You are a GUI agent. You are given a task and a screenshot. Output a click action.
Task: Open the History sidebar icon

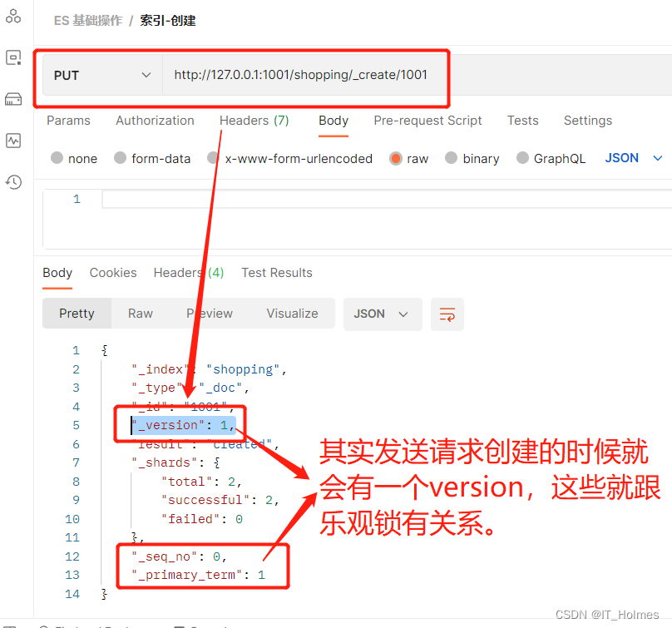point(13,182)
